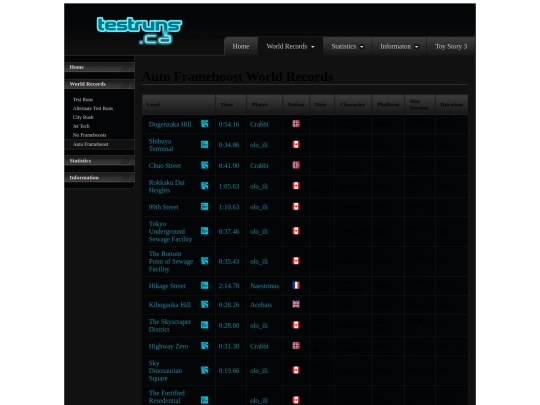Click the French flag in Hikage Street row
The height and width of the screenshot is (405, 540).
(296, 285)
